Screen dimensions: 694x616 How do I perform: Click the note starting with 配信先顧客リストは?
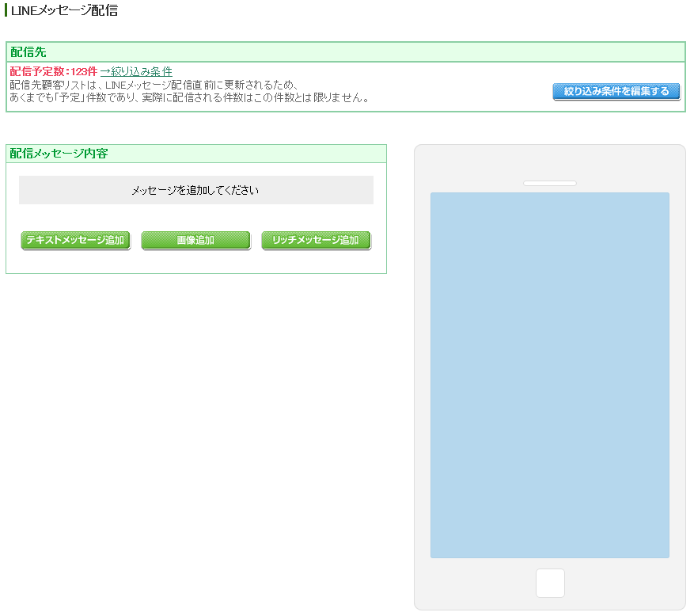(x=154, y=85)
